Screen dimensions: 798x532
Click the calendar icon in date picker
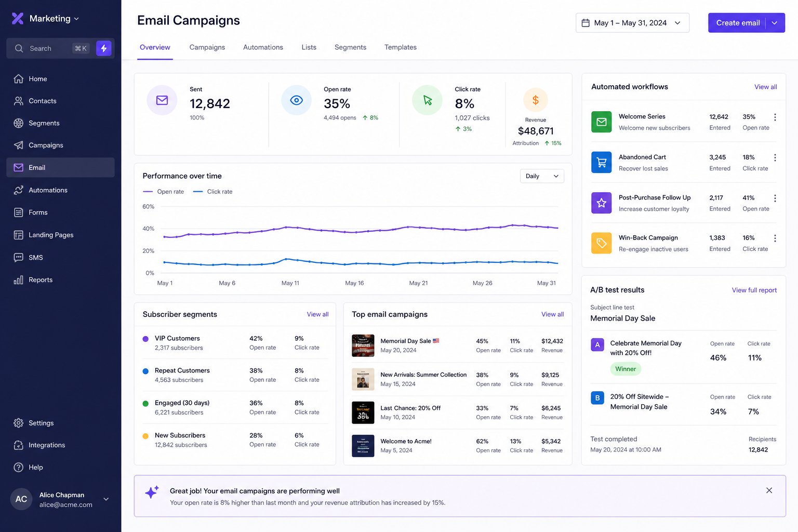coord(586,23)
